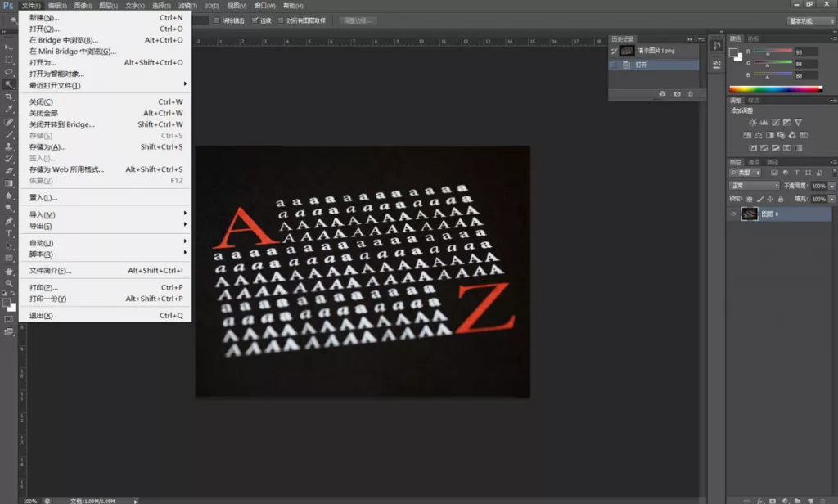The image size is (838, 504).
Task: Open the layer filter 类型 dropdown
Action: coord(745,173)
